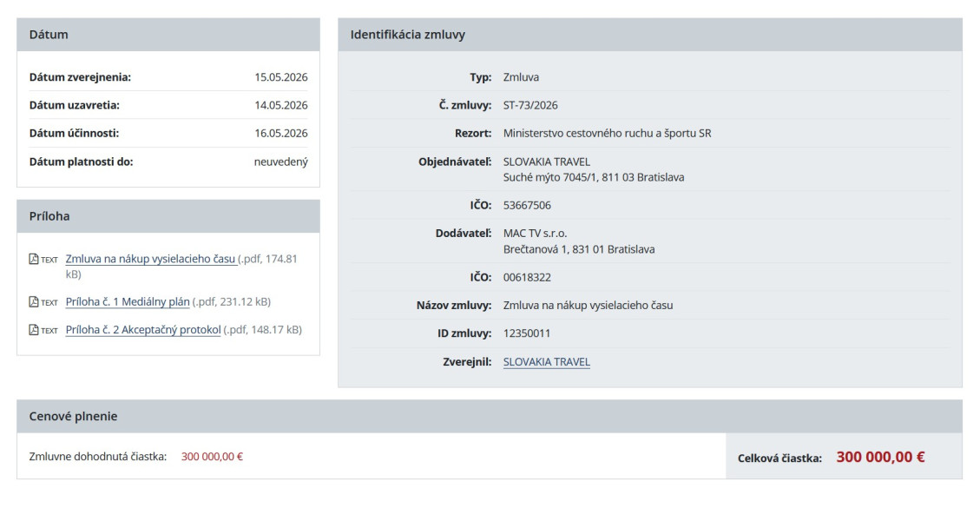Click file size text (.pdf, 148.17 kB)
Image resolution: width=980 pixels, height=508 pixels.
click(x=262, y=330)
